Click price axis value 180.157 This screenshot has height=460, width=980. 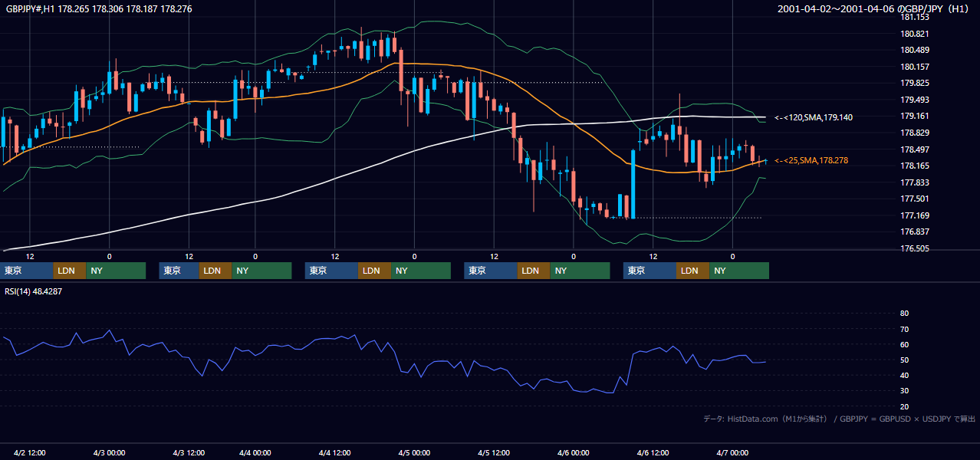[x=913, y=67]
